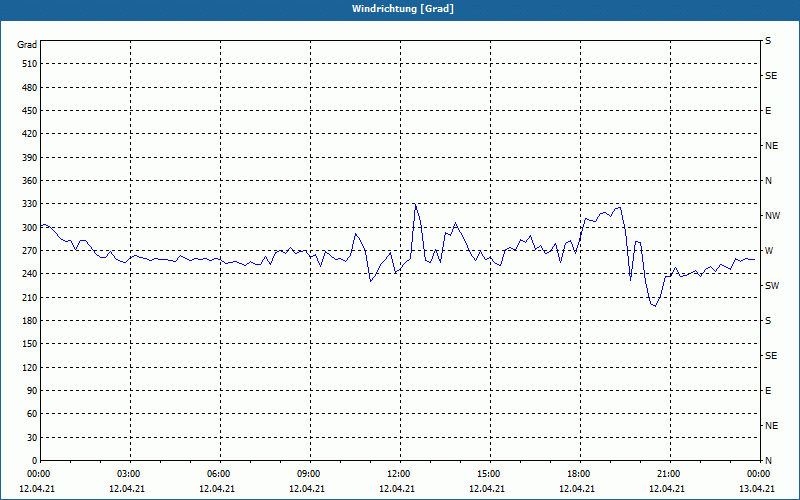Select the 12:00 x-axis label
The image size is (800, 500).
point(398,474)
